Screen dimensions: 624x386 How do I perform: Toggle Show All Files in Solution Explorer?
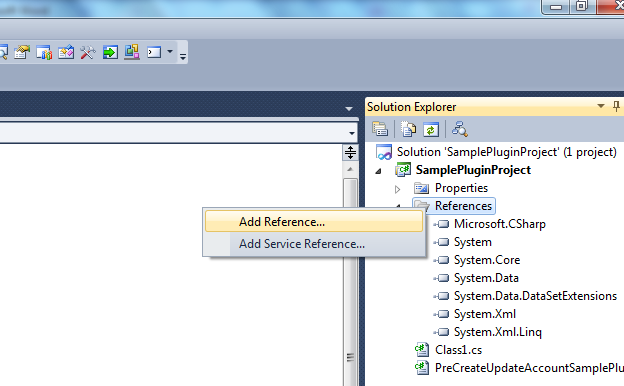408,129
